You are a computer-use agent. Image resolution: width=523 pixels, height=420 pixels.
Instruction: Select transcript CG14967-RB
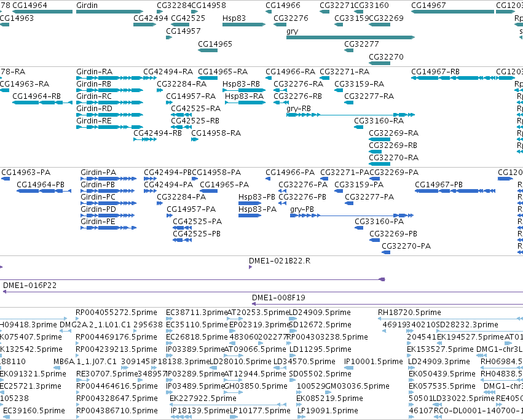435,72
